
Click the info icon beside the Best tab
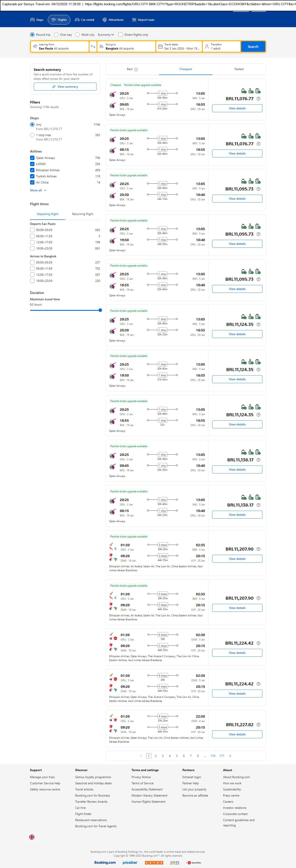[136, 69]
